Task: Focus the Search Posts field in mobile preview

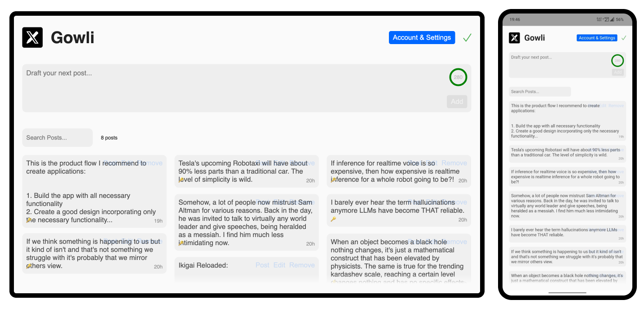Action: pyautogui.click(x=539, y=92)
